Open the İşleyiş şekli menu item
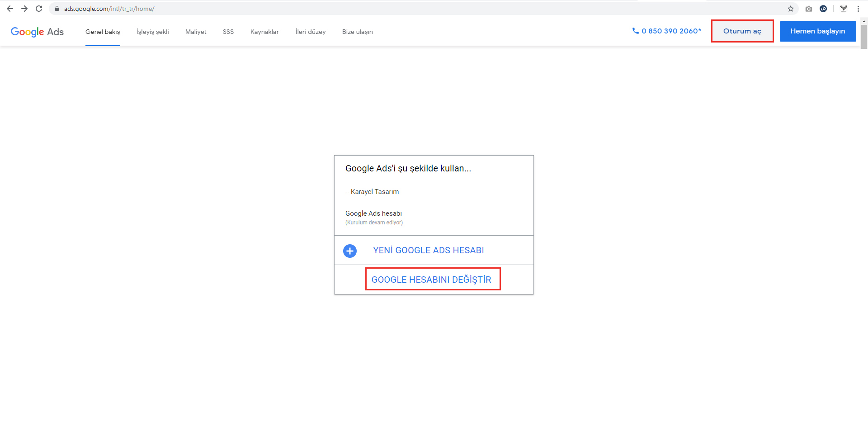The height and width of the screenshot is (441, 868). 153,32
